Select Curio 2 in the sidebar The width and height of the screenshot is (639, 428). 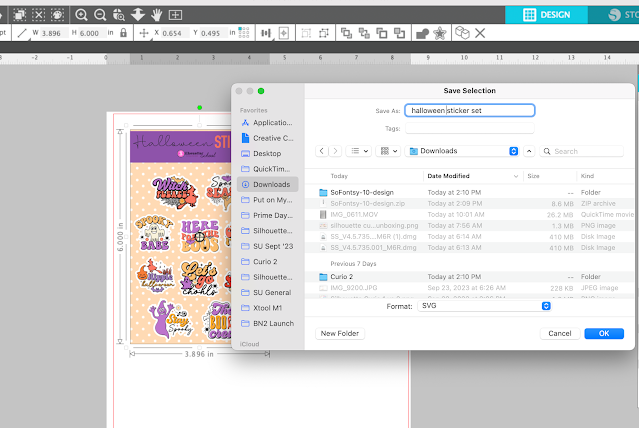pos(267,262)
